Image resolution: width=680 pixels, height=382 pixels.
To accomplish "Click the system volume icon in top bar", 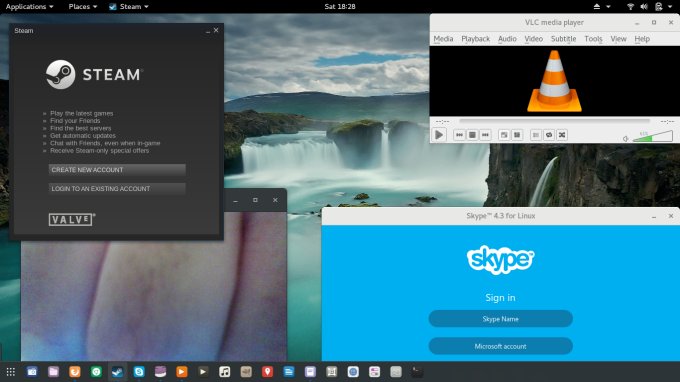I will click(x=644, y=7).
